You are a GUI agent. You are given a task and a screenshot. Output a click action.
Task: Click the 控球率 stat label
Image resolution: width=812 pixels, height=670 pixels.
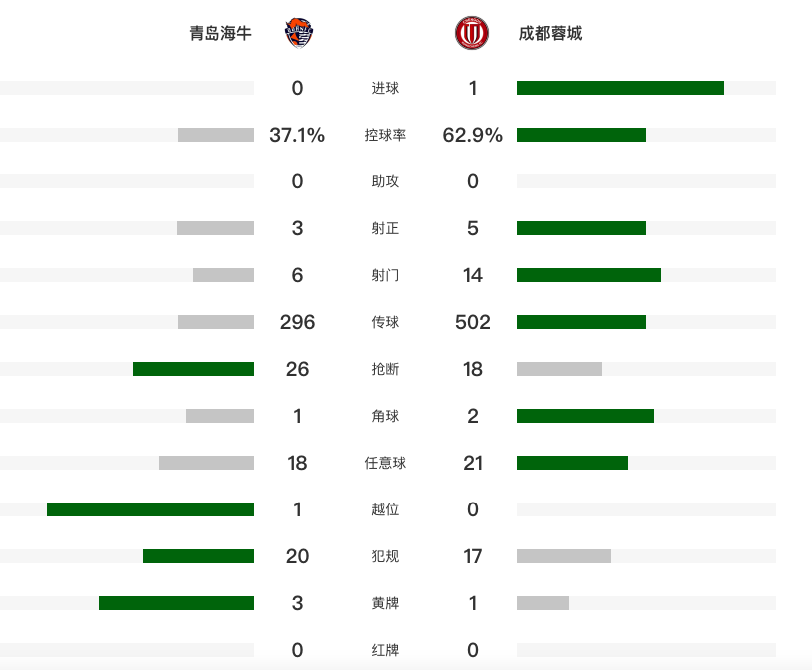(x=385, y=135)
